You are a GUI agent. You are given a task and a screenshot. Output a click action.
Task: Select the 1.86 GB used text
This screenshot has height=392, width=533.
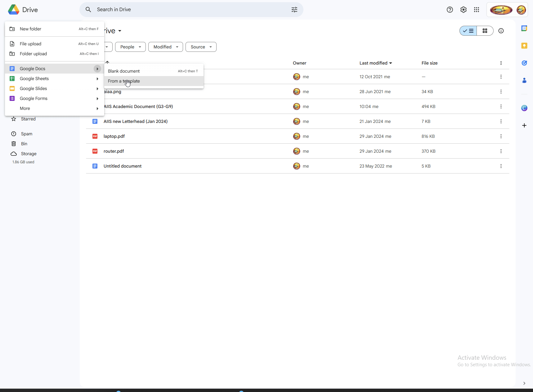[23, 162]
